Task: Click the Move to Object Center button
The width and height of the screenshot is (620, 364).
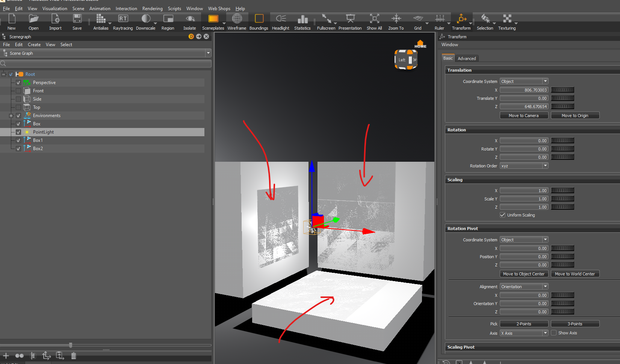Action: 524,274
